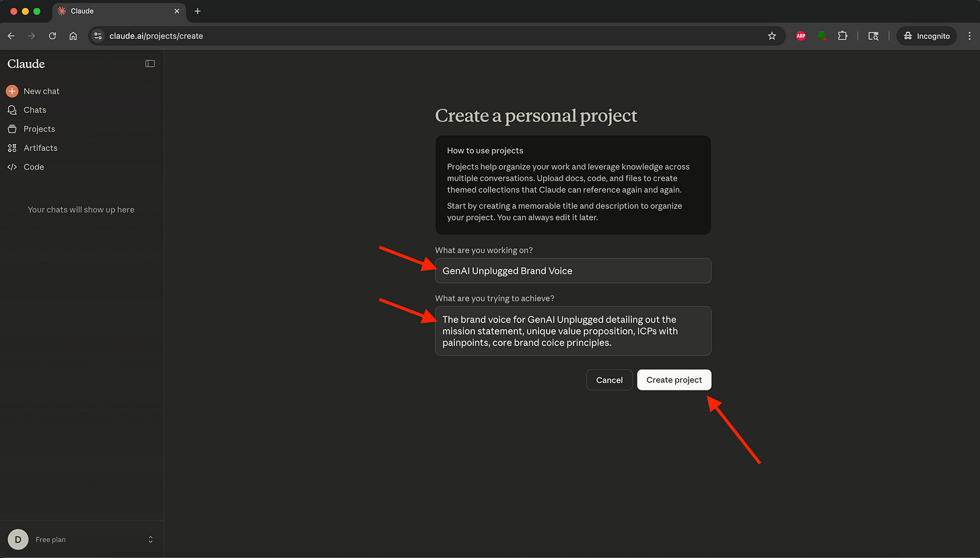980x558 pixels.
Task: Click the tab search icon in the toolbar
Action: [874, 36]
